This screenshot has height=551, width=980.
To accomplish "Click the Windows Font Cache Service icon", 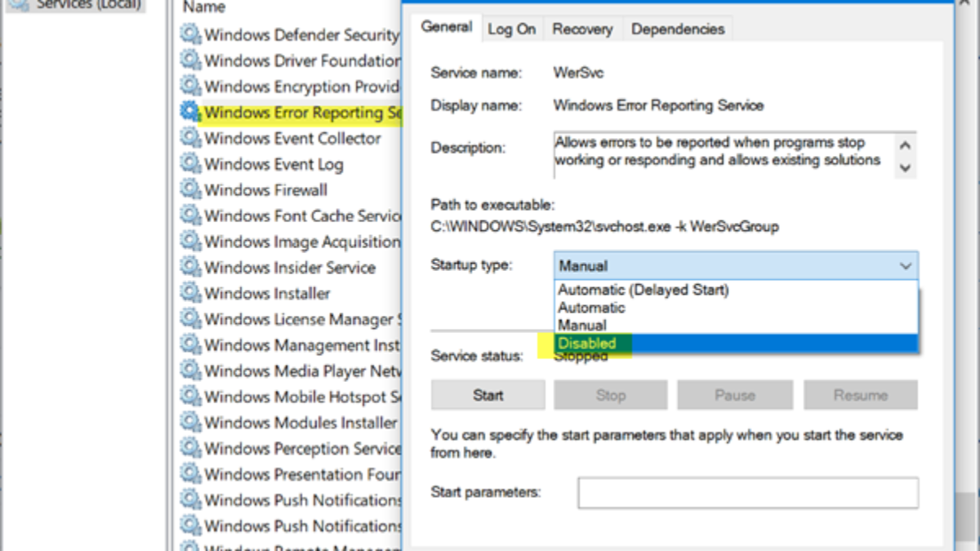I will (190, 216).
